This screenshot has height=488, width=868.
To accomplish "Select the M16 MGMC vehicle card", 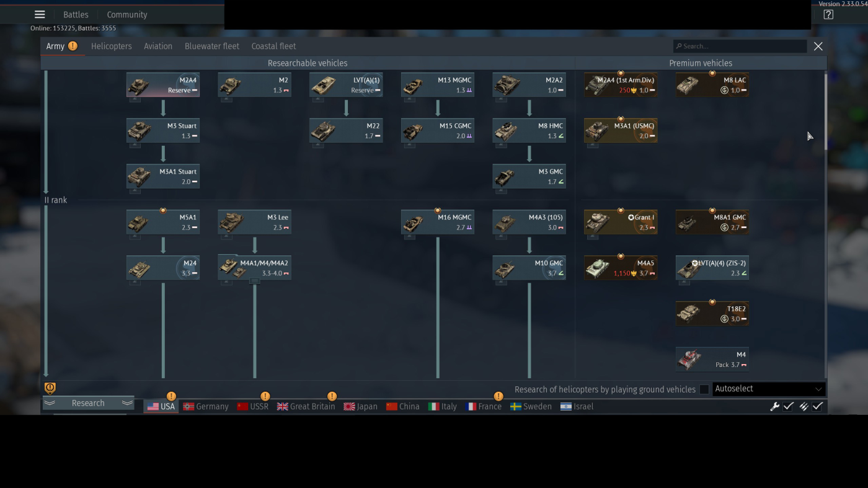I will click(438, 222).
